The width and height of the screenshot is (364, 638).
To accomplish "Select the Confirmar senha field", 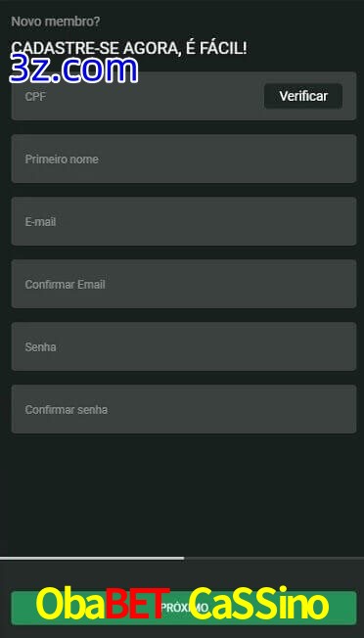I will [x=184, y=409].
